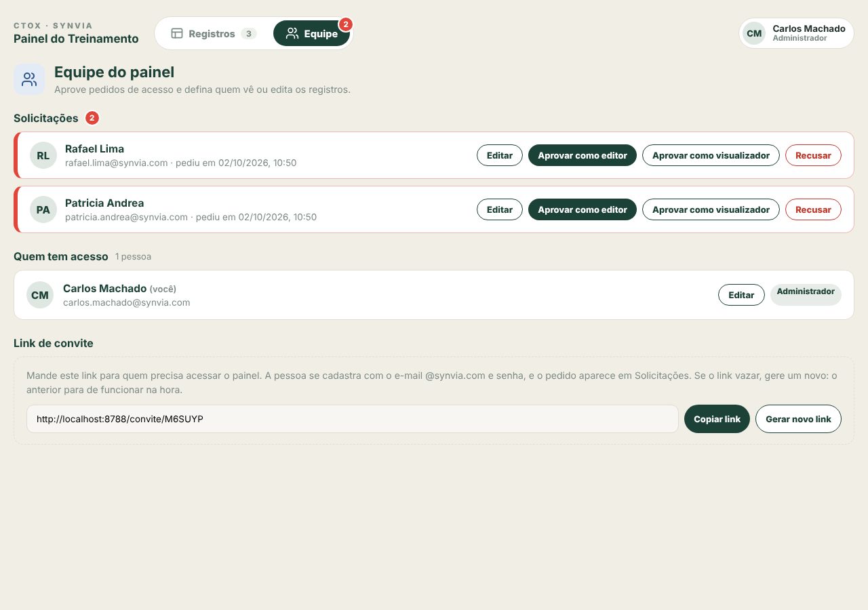Click the '1 pessoa' count label
The image size is (868, 610).
[133, 257]
